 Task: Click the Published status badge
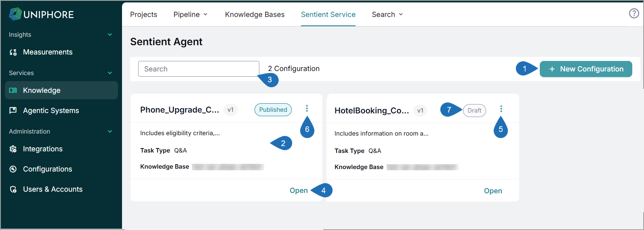(x=273, y=110)
